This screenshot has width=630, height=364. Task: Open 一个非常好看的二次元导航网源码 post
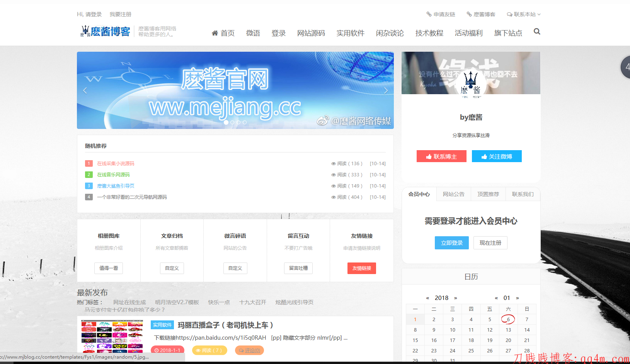pyautogui.click(x=132, y=197)
